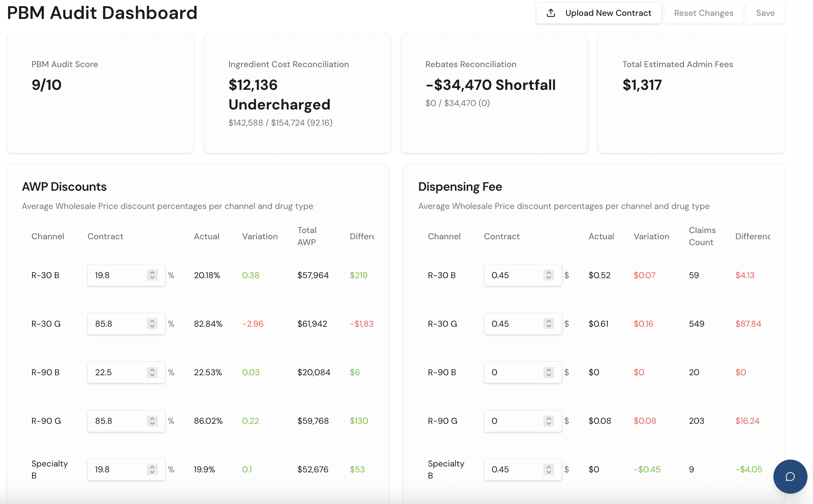Screen dimensions: 813x504
Task: Click the upload arrow icon
Action: [x=551, y=13]
